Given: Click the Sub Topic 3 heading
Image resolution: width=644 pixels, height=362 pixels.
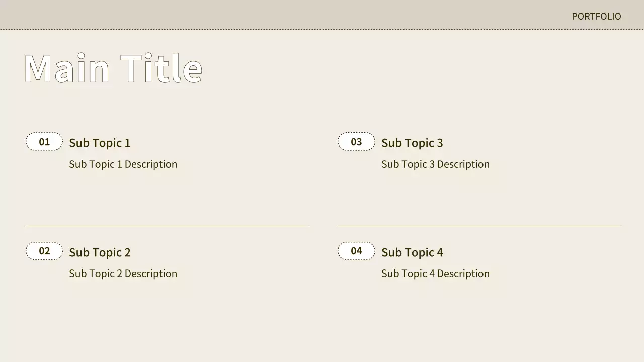Looking at the screenshot, I should (412, 143).
